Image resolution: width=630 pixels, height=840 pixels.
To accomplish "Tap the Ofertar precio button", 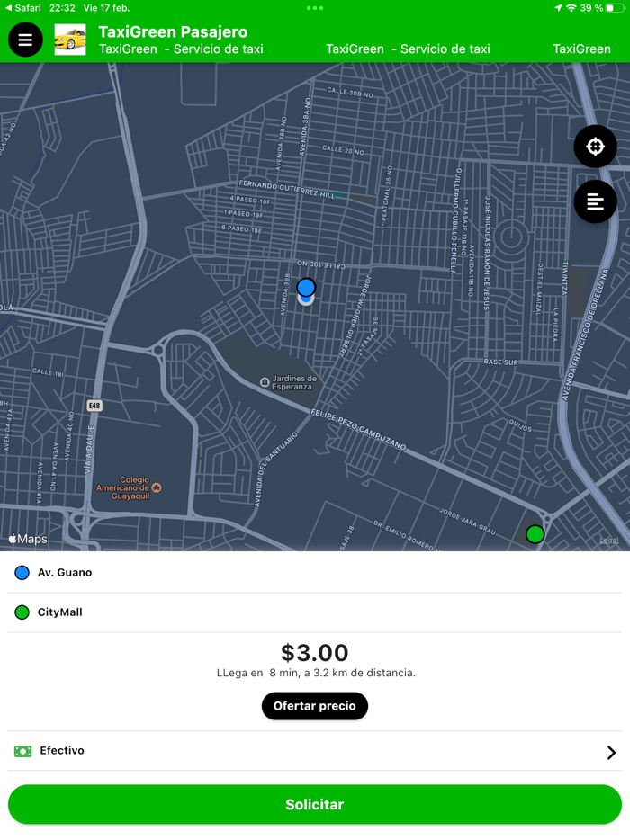I will coord(314,706).
